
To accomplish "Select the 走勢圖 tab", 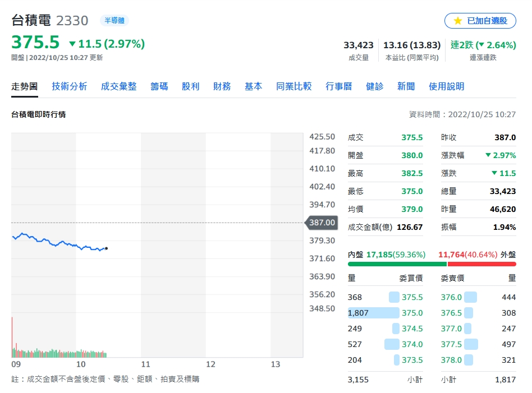I will point(25,86).
